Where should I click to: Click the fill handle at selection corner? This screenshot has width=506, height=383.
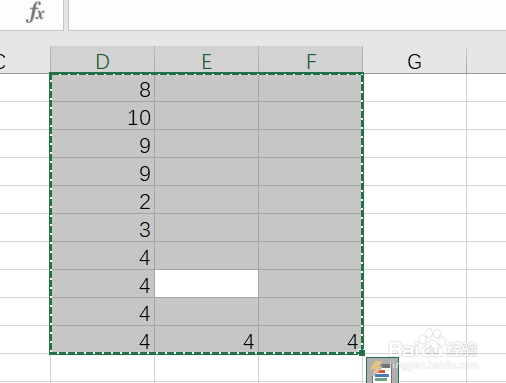pos(362,353)
